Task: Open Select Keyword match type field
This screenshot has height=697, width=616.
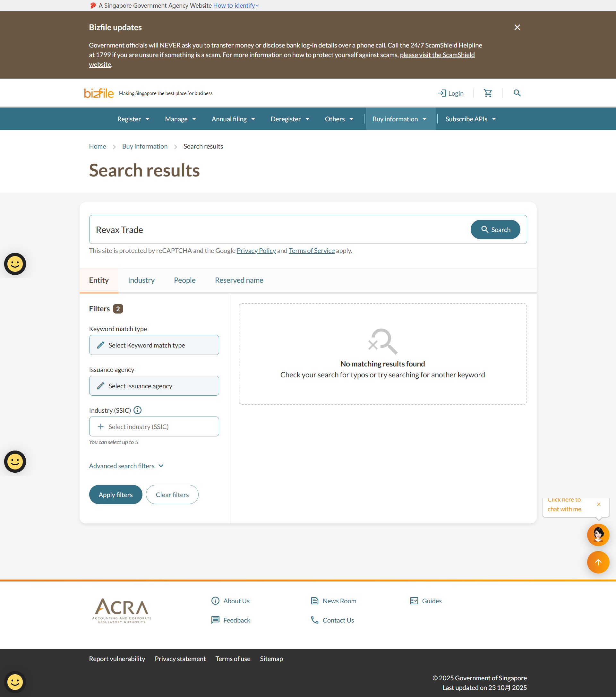Action: pos(154,345)
